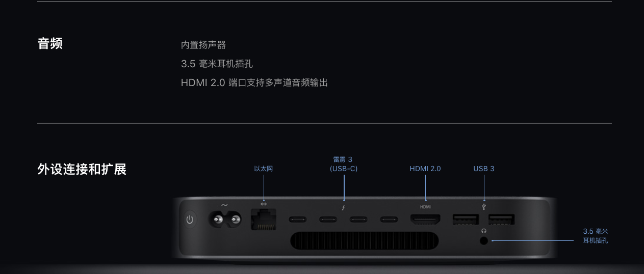
Task: Select the fourth Thunderbolt 3 USB-C port
Action: tap(389, 220)
